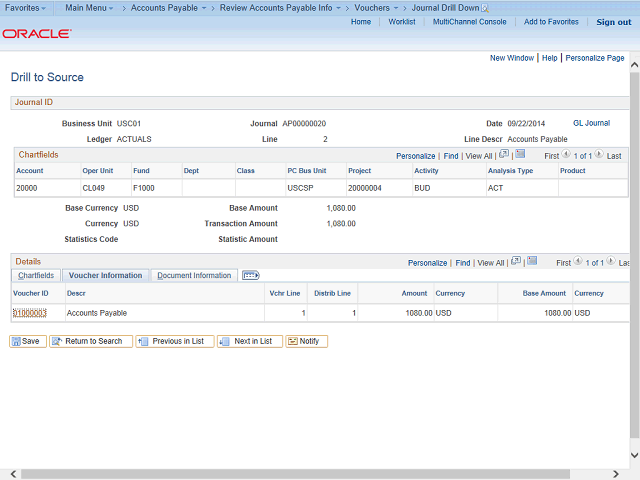
Task: Click Return to Search button
Action: [x=90, y=341]
